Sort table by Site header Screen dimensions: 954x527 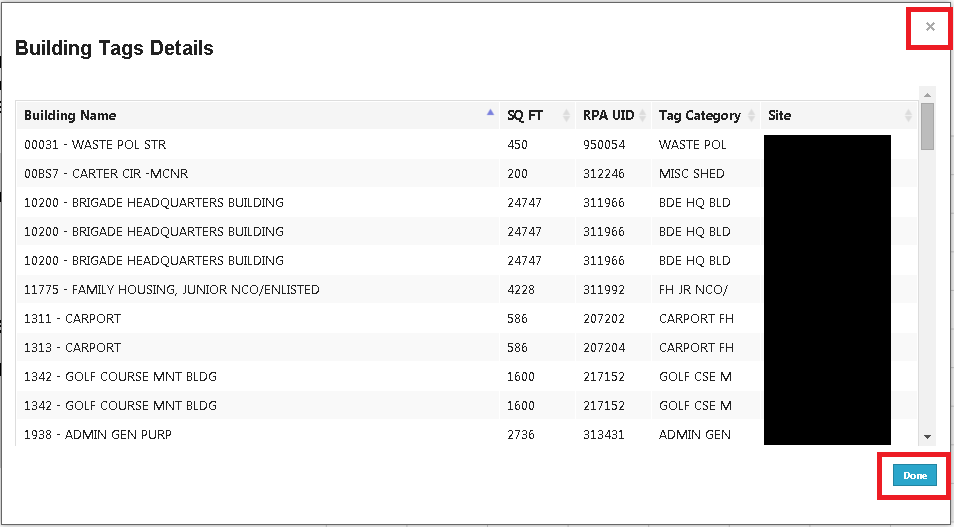[839, 115]
